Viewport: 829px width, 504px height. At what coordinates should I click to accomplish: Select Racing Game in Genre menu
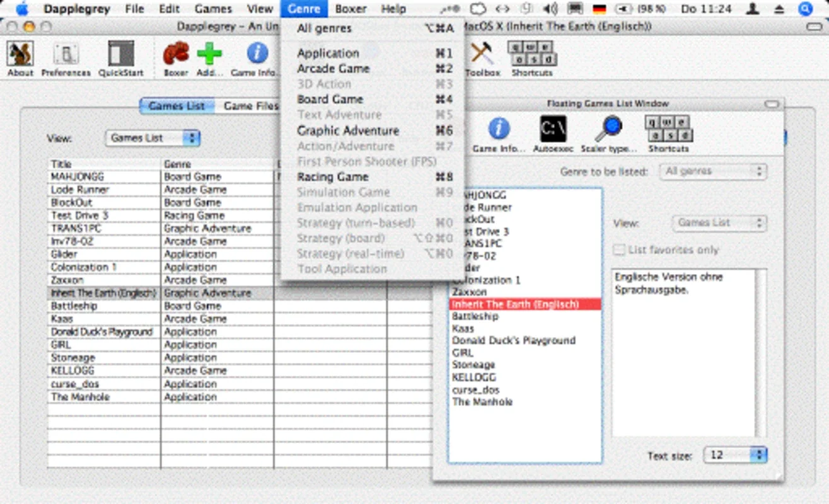[x=372, y=177]
